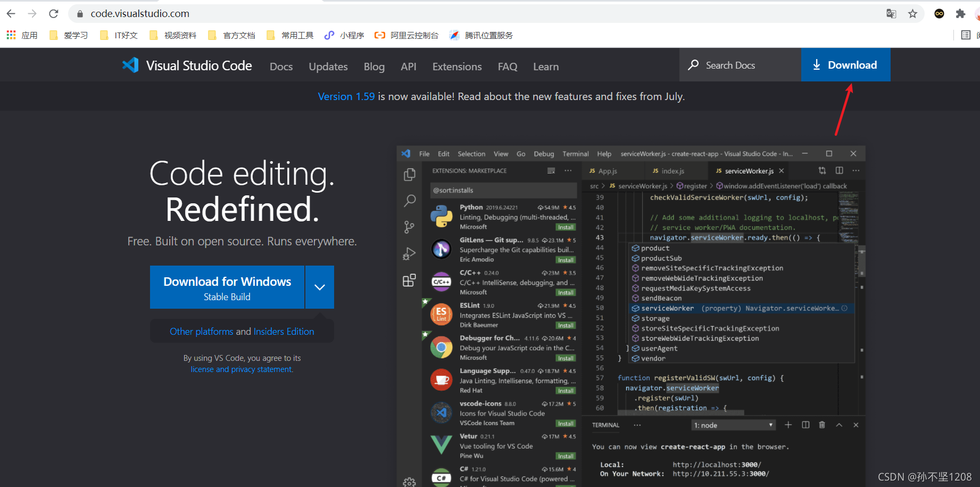Maximize the terminal panel with chevron up
This screenshot has width=980, height=487.
pos(839,425)
